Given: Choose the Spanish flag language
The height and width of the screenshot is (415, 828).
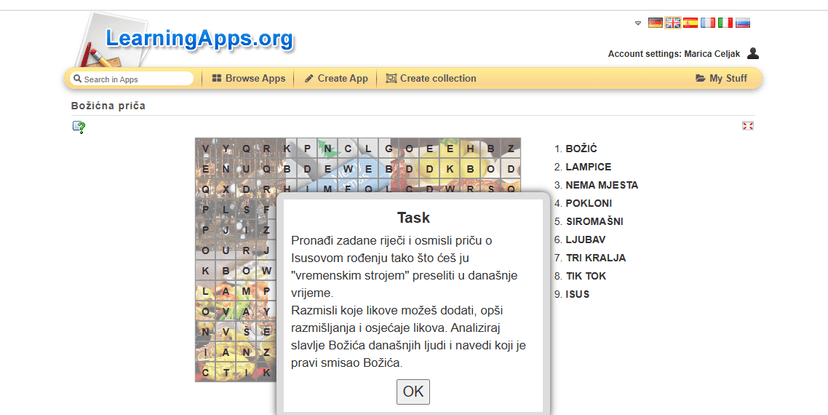Looking at the screenshot, I should pyautogui.click(x=690, y=23).
